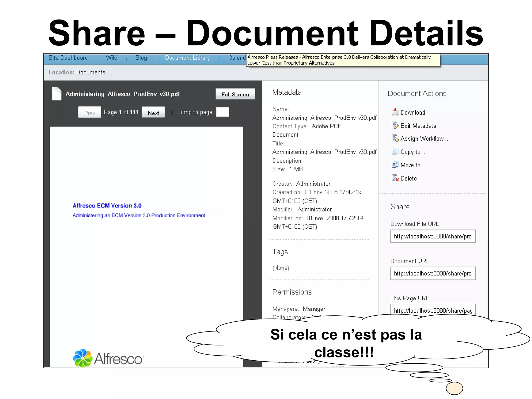Click the Alfresco logo in the preview

108,358
